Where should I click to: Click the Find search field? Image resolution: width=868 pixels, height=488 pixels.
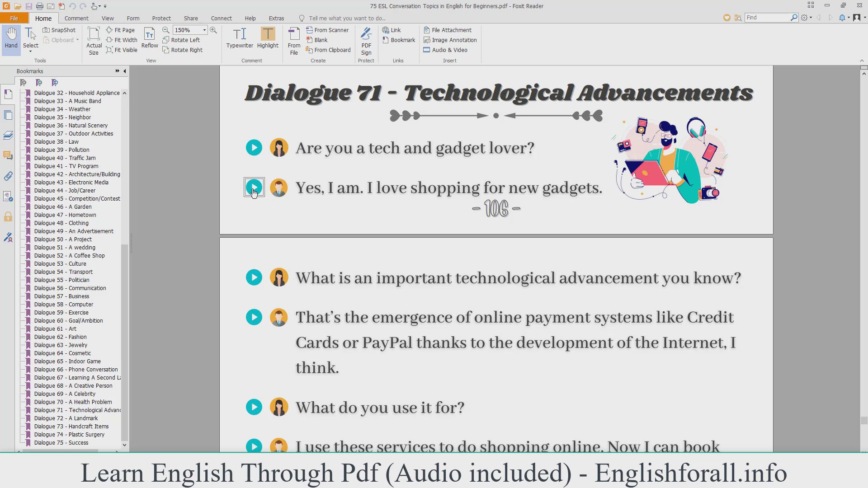[x=767, y=17]
